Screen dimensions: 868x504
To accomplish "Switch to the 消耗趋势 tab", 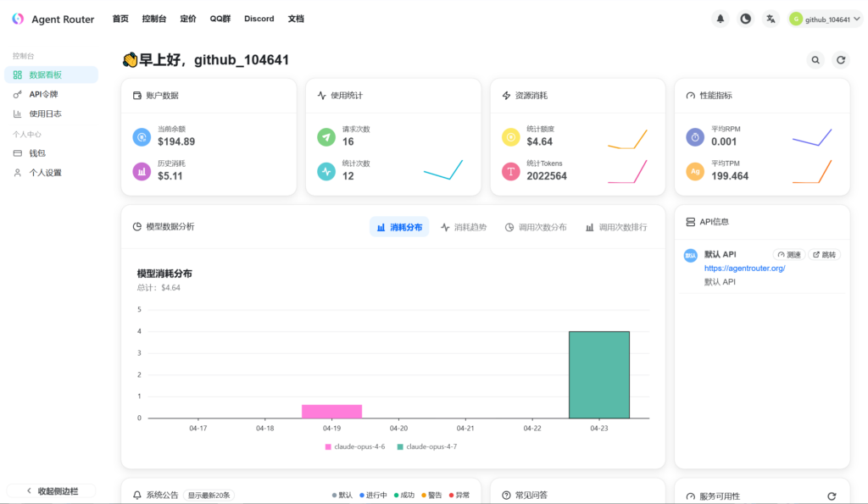I will [x=464, y=227].
